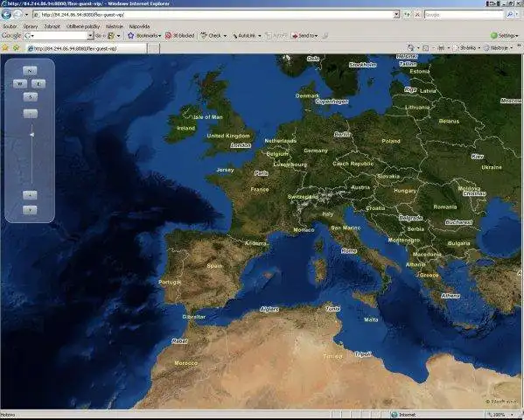Click the Copenhagen city label on map
This screenshot has height=420, width=524.
click(332, 101)
